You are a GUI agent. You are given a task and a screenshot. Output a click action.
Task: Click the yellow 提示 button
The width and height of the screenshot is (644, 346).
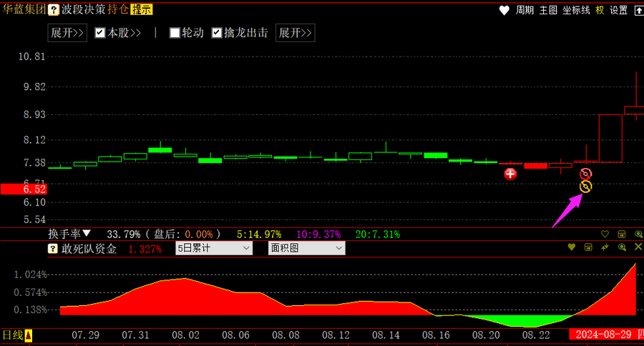point(141,10)
